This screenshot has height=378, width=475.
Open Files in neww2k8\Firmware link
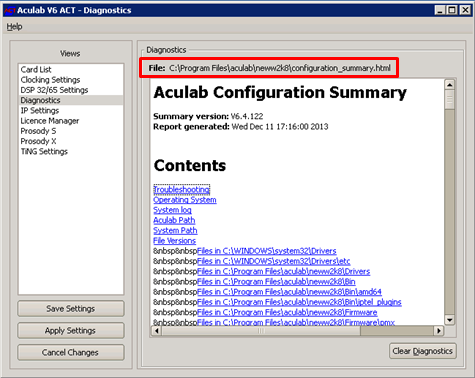(x=287, y=313)
